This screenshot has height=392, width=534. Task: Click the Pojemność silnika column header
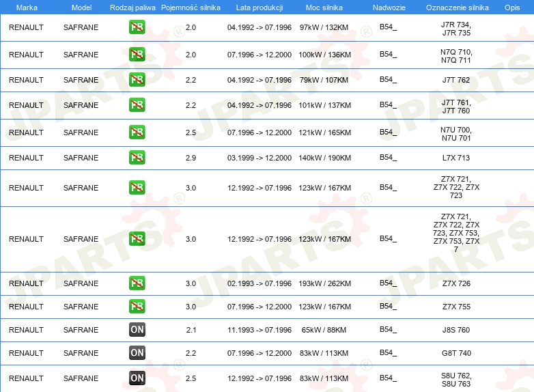pyautogui.click(x=191, y=8)
